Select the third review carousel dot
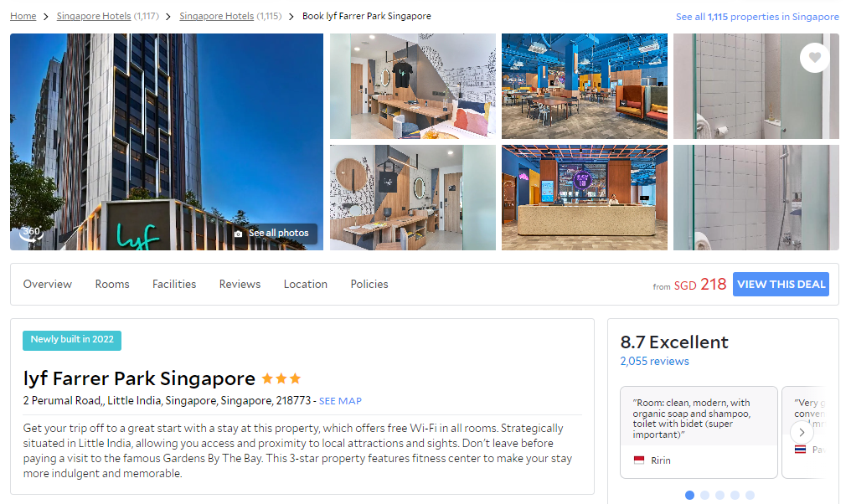Screen dimensions: 851x504 [719, 495]
